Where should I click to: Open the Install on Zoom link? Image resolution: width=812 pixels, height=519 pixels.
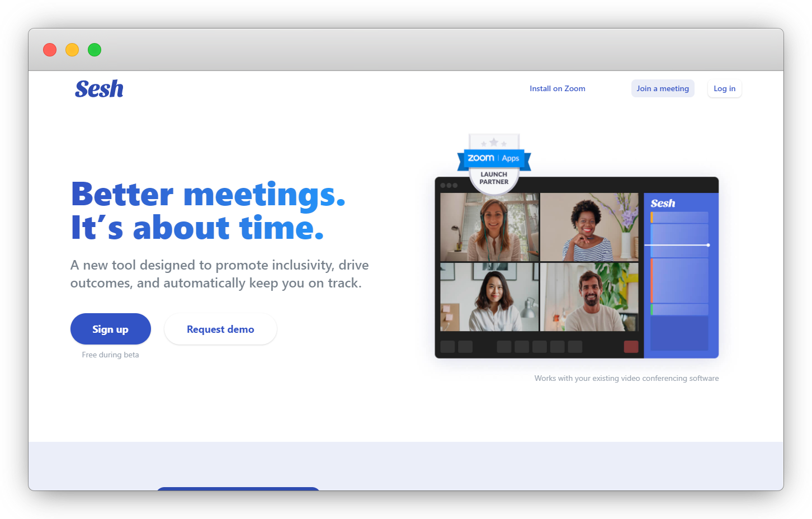point(558,88)
